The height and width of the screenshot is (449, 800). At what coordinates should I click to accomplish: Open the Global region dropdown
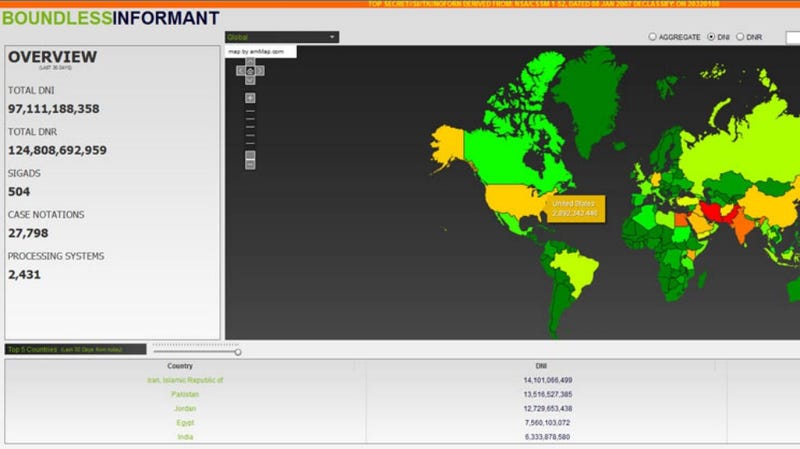(282, 37)
